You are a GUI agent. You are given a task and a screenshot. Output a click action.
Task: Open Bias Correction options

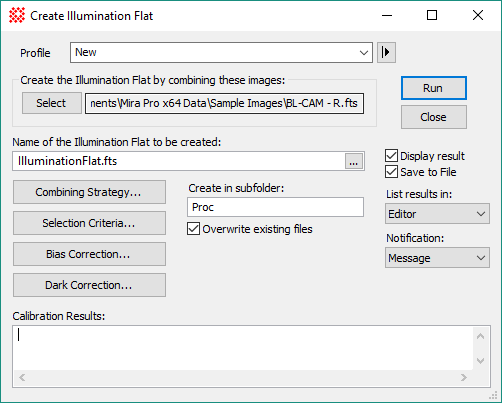coord(89,254)
